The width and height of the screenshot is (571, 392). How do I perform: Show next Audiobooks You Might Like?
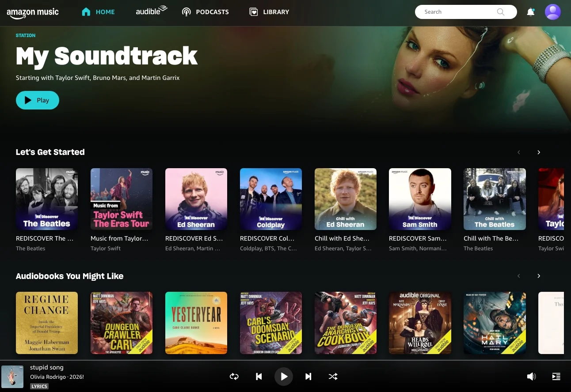pyautogui.click(x=539, y=276)
